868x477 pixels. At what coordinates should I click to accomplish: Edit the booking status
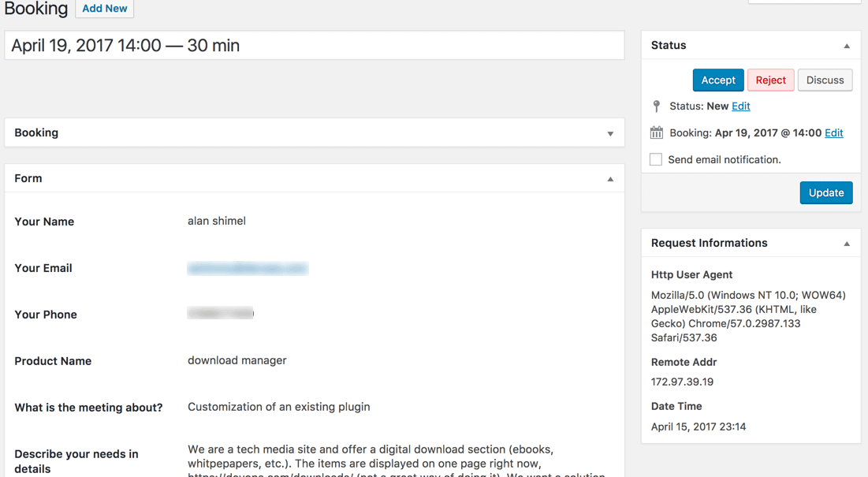740,106
